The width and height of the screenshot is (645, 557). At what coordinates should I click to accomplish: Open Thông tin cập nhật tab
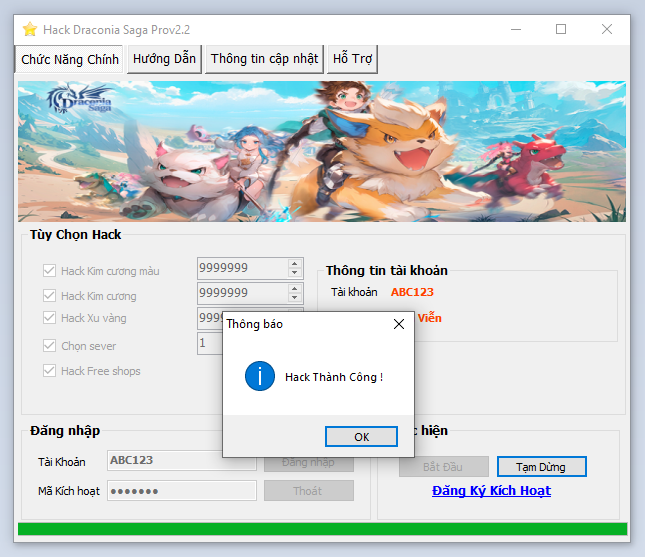264,59
